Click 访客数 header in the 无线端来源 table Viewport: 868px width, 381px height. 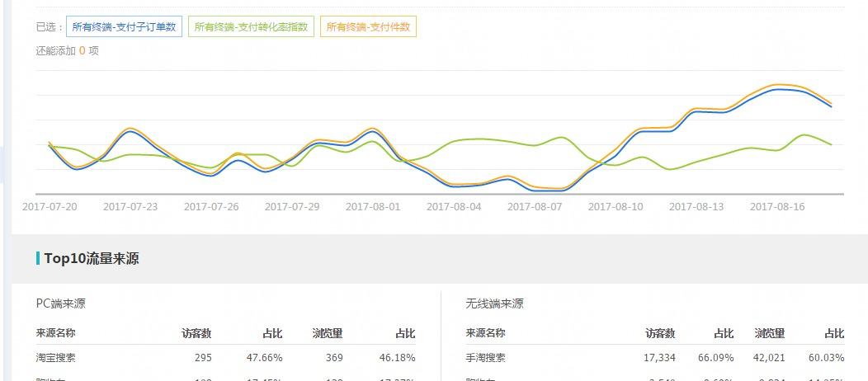660,333
